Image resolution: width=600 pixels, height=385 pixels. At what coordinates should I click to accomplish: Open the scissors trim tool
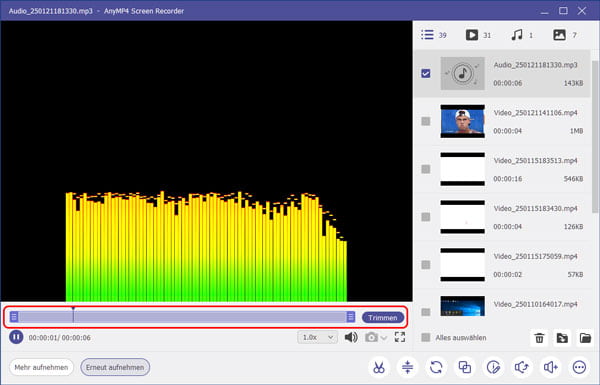[x=378, y=367]
